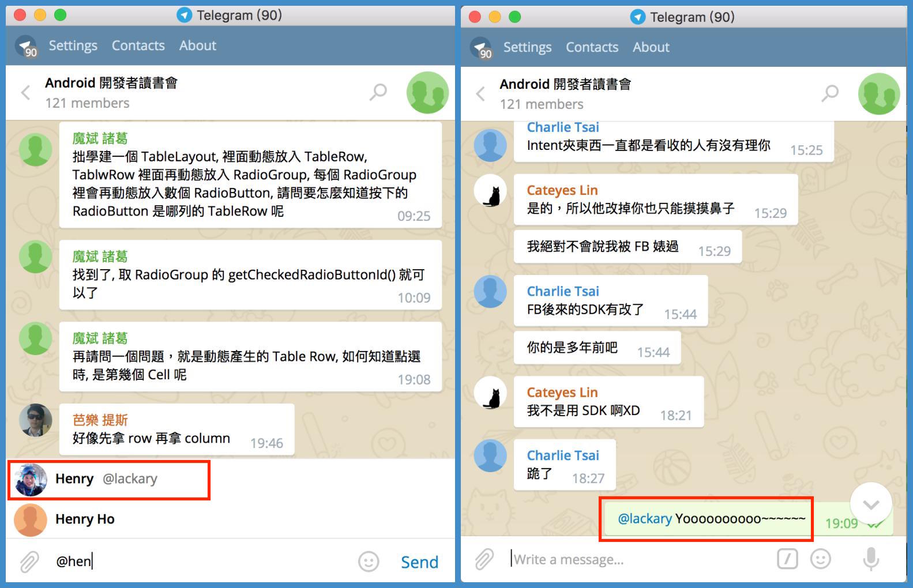Click Henry's avatar in mention suggestions
The height and width of the screenshot is (588, 913).
(x=31, y=480)
